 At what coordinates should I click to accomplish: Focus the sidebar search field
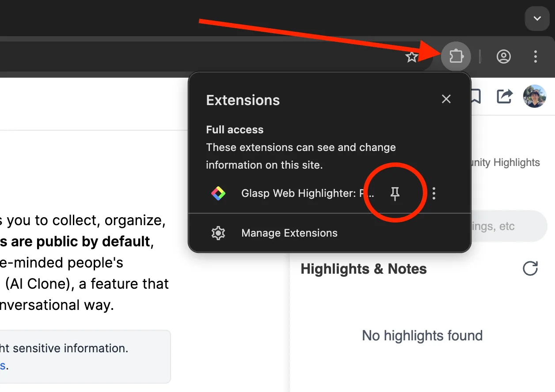click(509, 226)
